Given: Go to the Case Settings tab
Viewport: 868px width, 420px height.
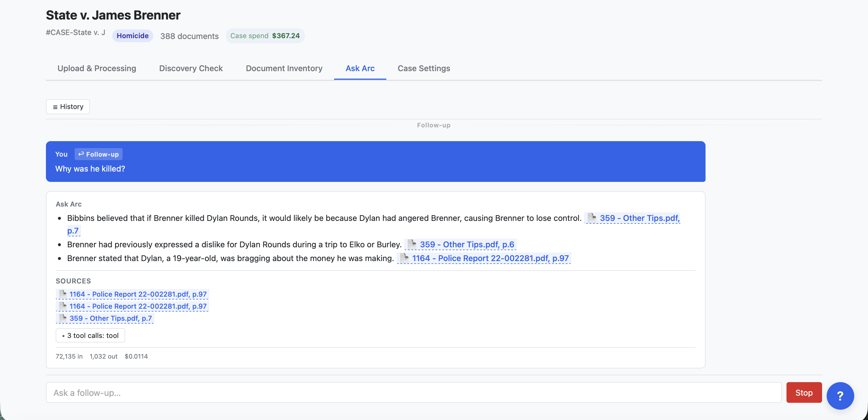Looking at the screenshot, I should coord(424,68).
